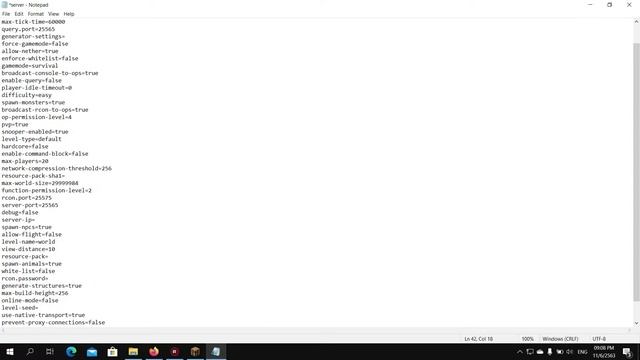Click the microphone tray icon
The height and width of the screenshot is (360, 640).
pos(550,352)
